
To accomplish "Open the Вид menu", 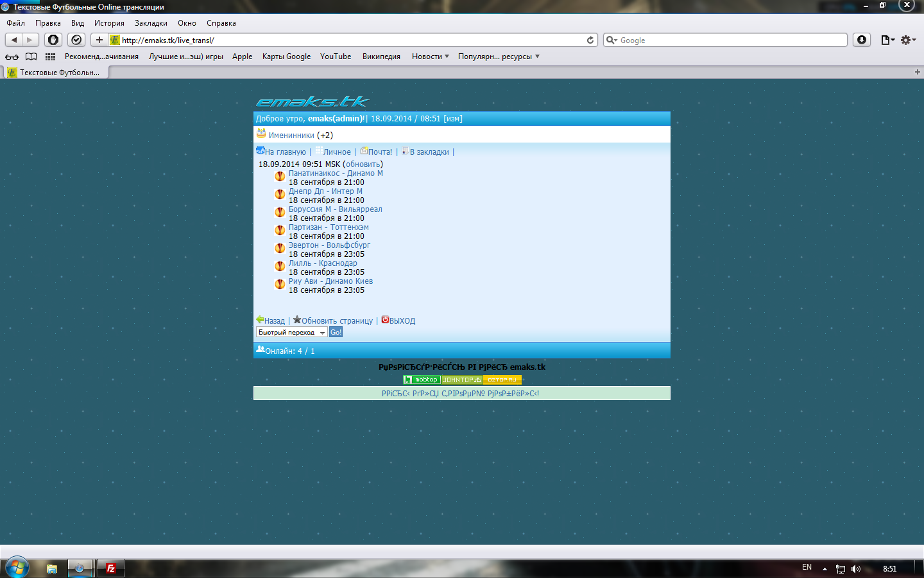I will [78, 23].
